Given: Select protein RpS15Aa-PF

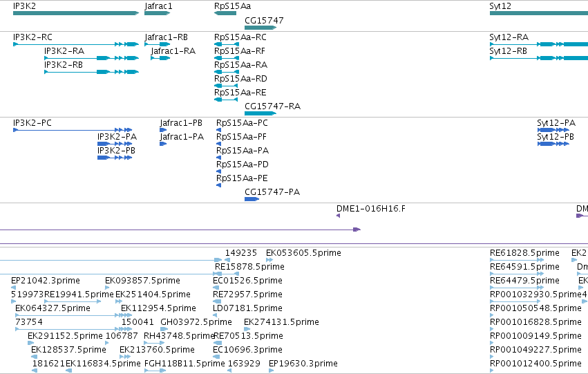Looking at the screenshot, I should point(218,144).
